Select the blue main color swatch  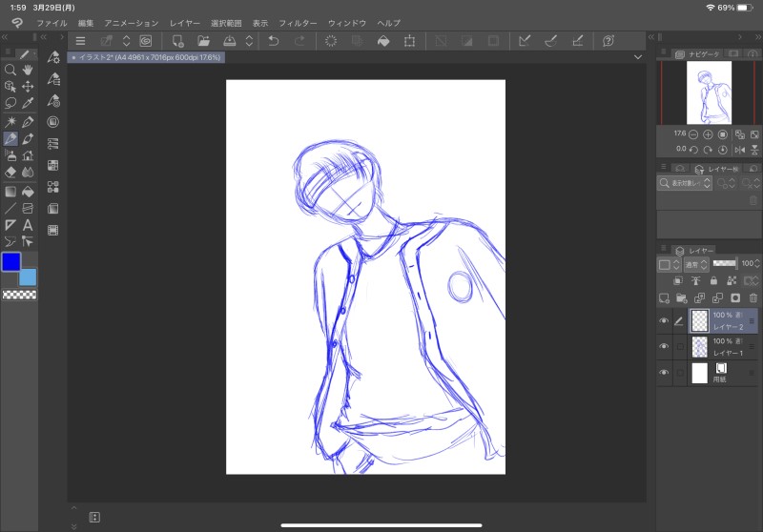pyautogui.click(x=11, y=261)
